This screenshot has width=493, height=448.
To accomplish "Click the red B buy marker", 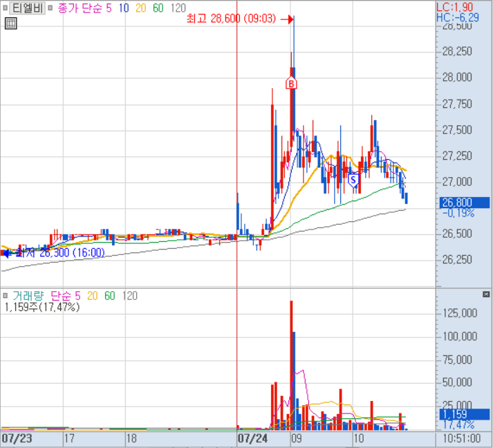I will click(292, 84).
